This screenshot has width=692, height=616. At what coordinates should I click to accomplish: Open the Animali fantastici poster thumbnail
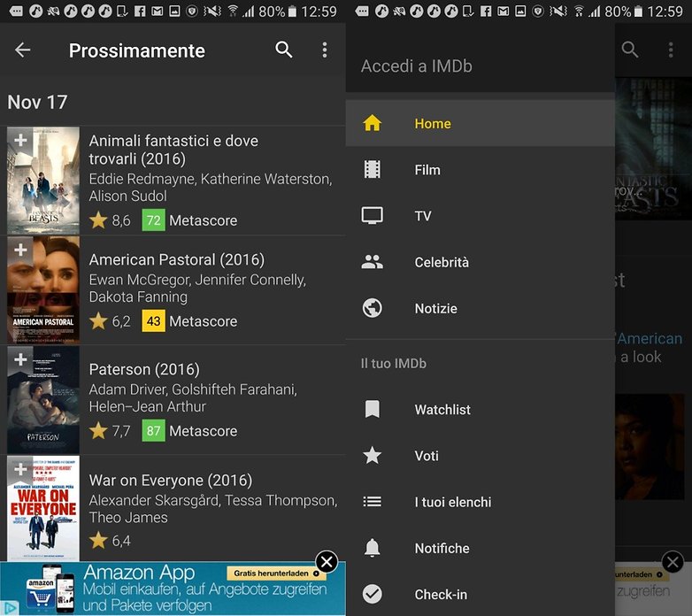43,181
